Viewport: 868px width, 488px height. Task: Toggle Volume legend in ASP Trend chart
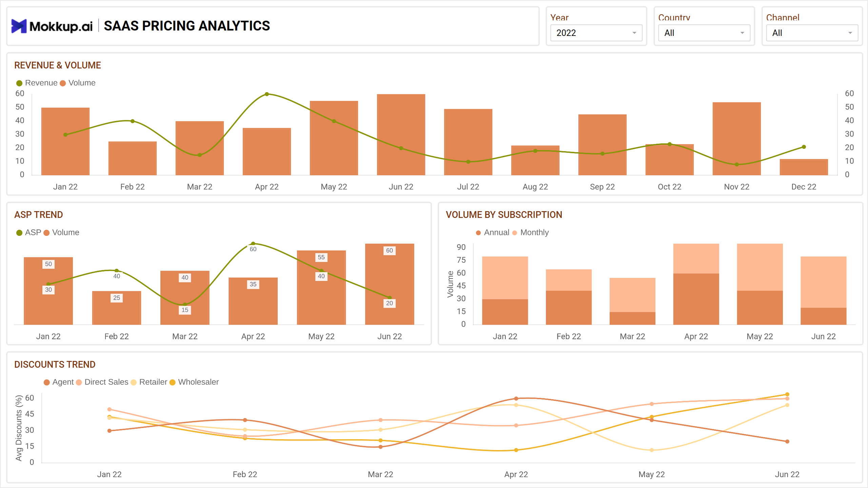pos(61,232)
